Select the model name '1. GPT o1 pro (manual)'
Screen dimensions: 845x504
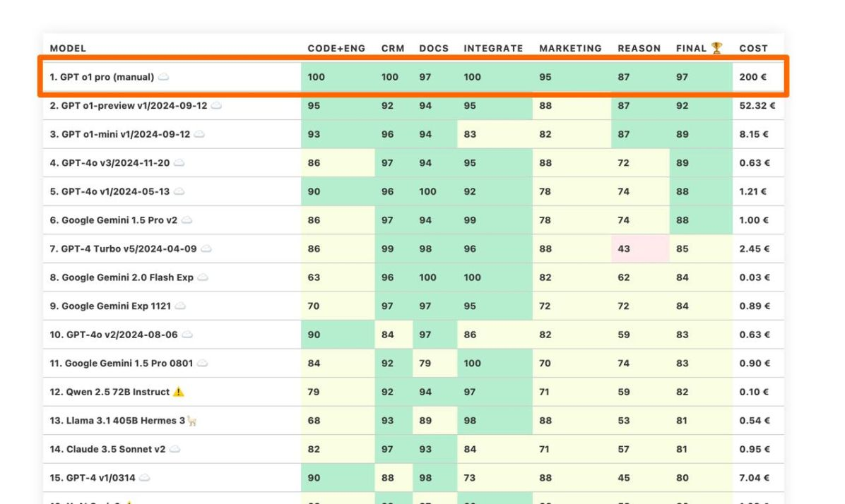(102, 77)
